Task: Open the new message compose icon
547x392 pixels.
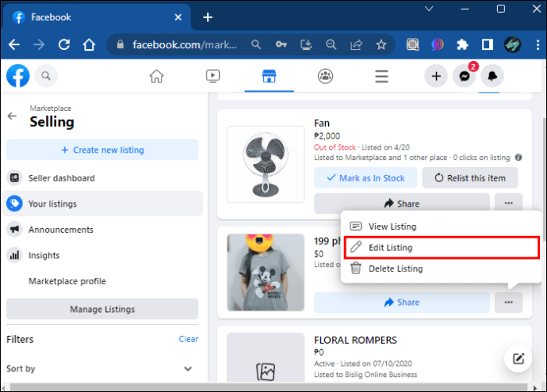Action: point(518,359)
